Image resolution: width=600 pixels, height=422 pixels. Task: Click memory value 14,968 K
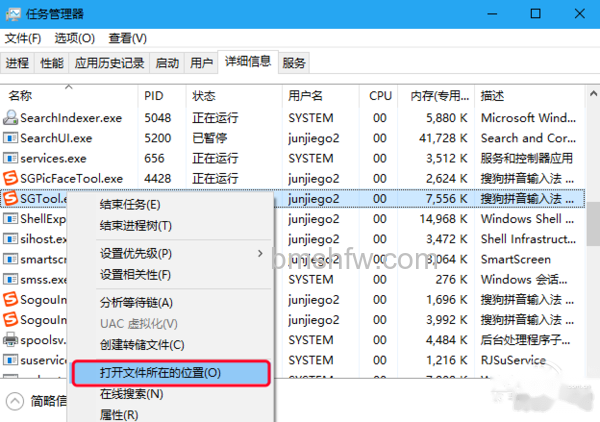tap(443, 219)
